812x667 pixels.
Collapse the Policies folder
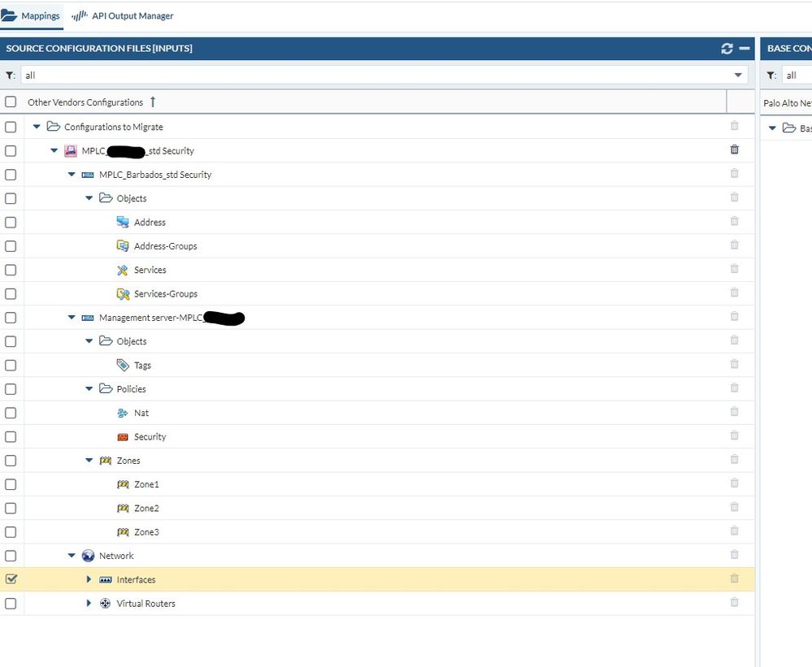[x=89, y=388]
